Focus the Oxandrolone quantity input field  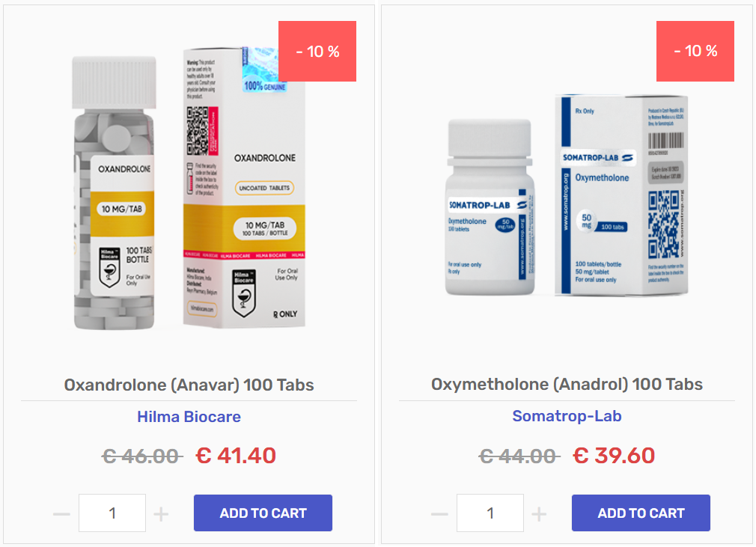(112, 513)
